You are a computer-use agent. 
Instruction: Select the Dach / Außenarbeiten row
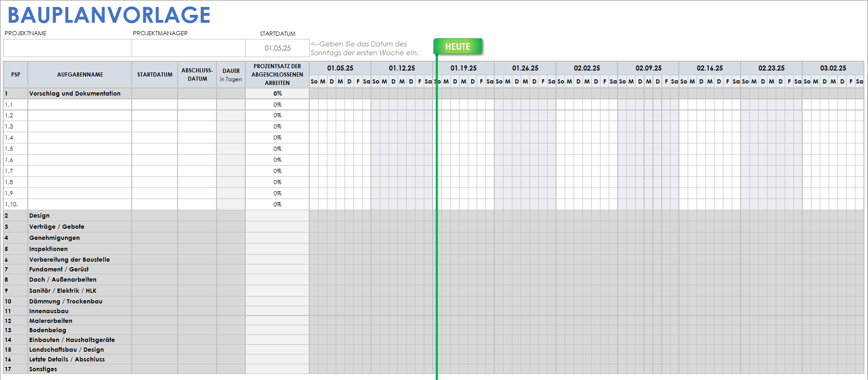[434, 279]
